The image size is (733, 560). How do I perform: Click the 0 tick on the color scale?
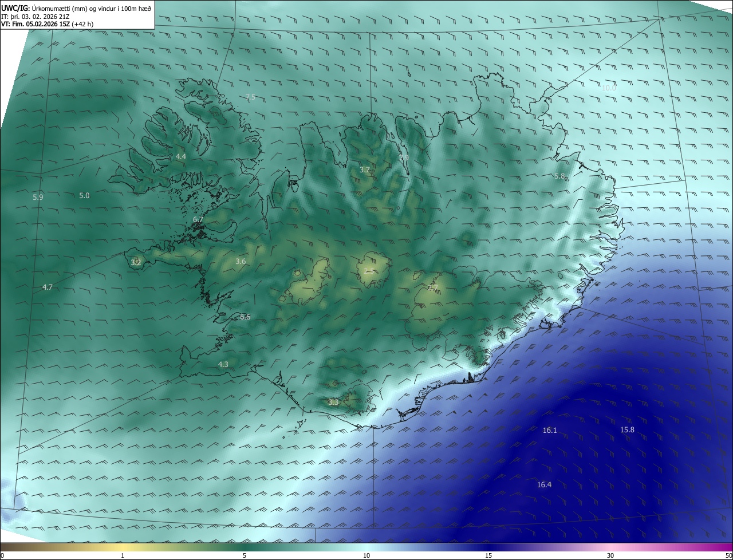coord(2,555)
